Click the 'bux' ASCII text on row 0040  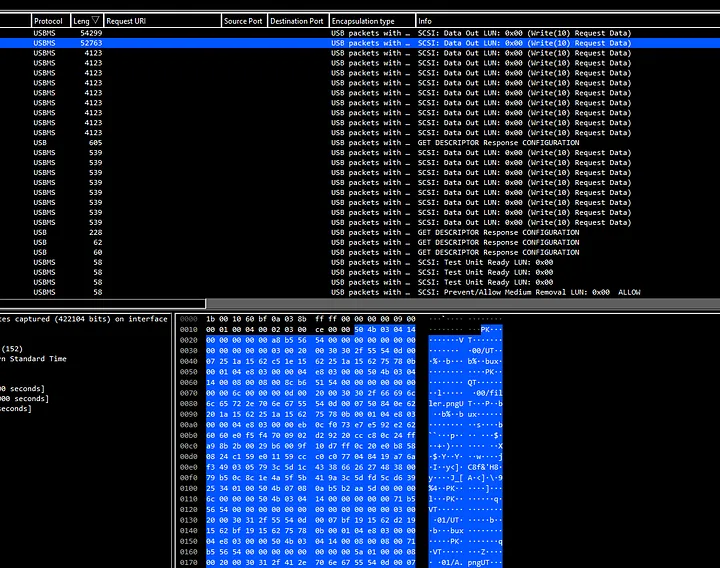pos(491,361)
